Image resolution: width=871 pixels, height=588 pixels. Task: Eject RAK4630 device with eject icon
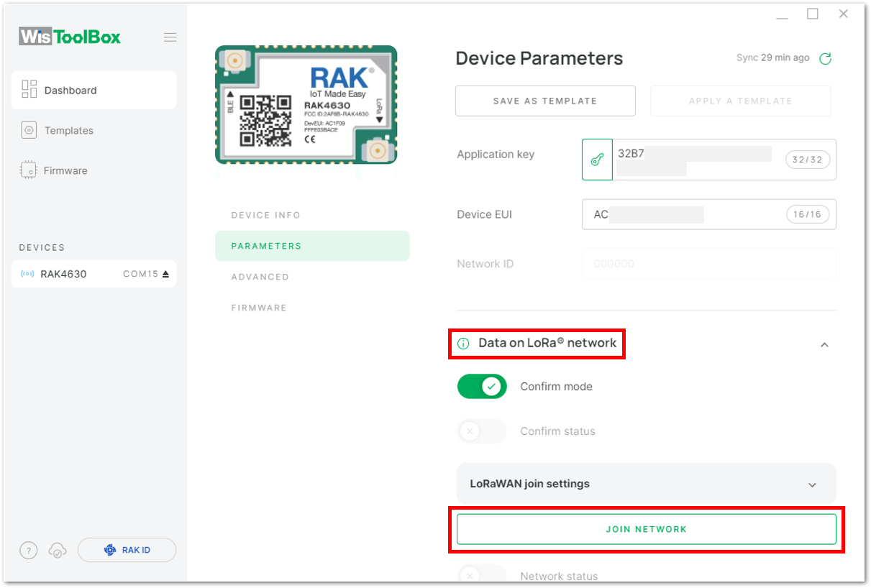pos(165,274)
